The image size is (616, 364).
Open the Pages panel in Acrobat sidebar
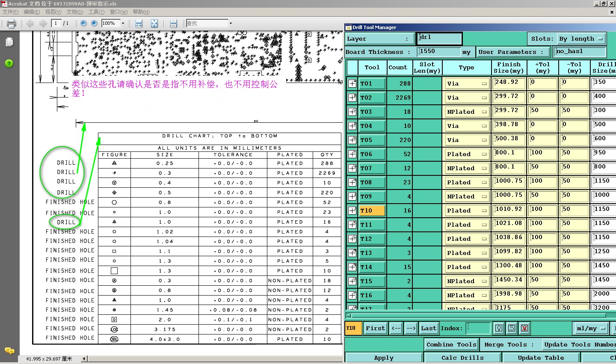tap(9, 42)
